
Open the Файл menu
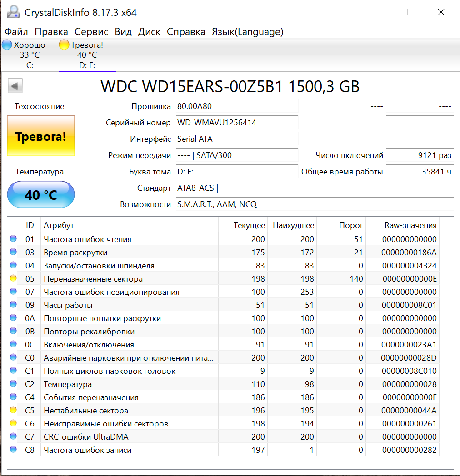coord(16,32)
